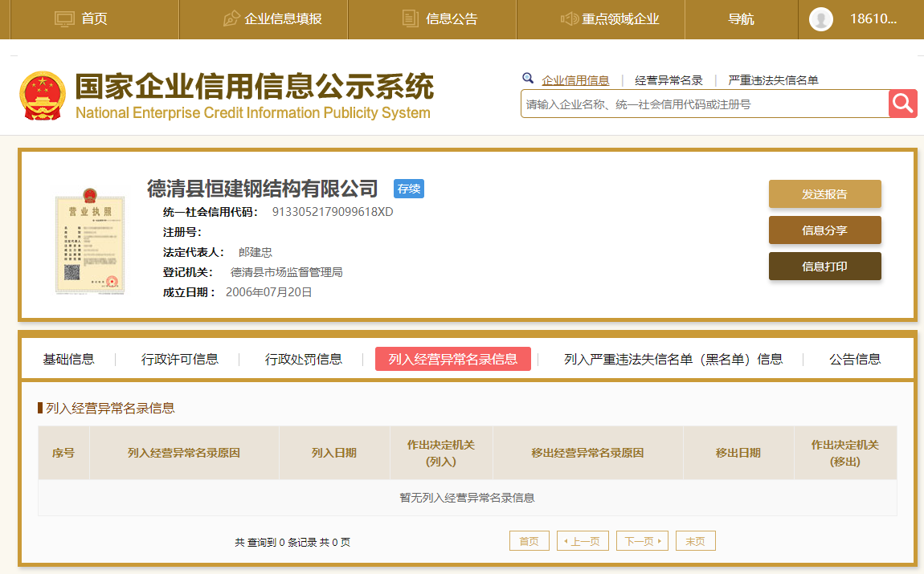The height and width of the screenshot is (574, 924).
Task: Select 严重违法失信名单 search type
Action: pyautogui.click(x=773, y=80)
